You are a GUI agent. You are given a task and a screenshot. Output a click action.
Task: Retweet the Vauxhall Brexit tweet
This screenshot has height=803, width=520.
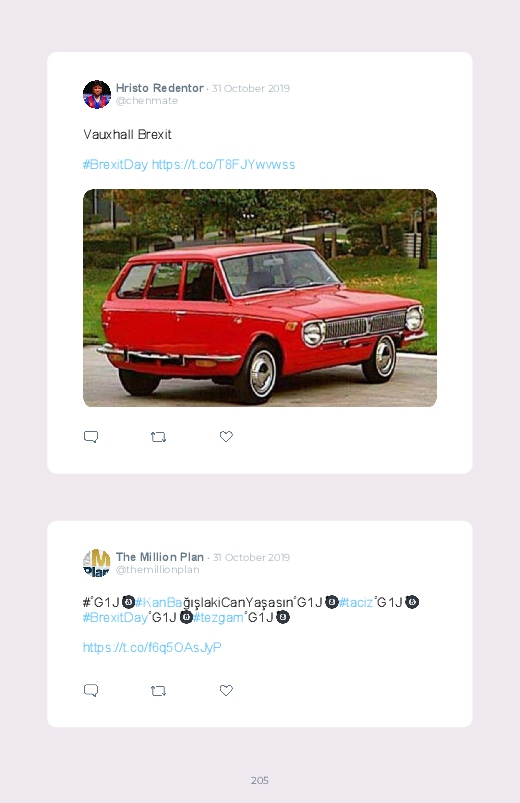click(158, 437)
